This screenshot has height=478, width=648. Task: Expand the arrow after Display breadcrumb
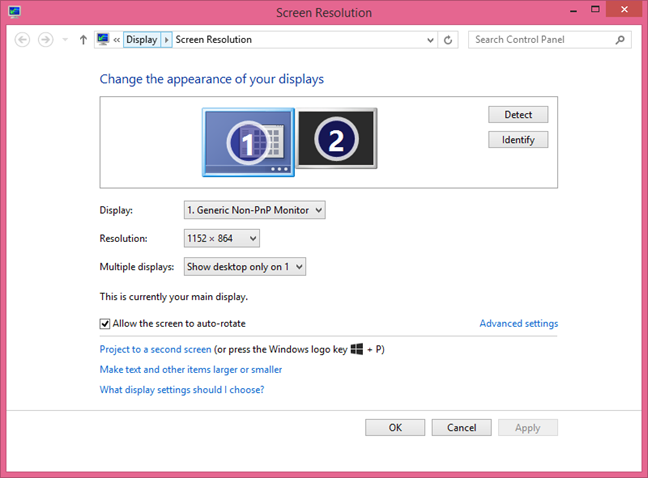[167, 40]
